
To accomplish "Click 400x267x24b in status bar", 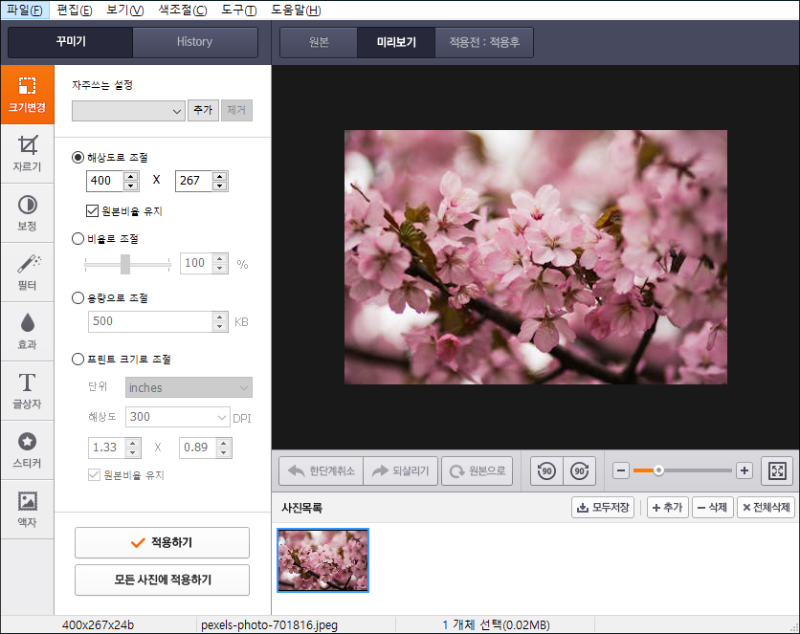I will [x=98, y=625].
